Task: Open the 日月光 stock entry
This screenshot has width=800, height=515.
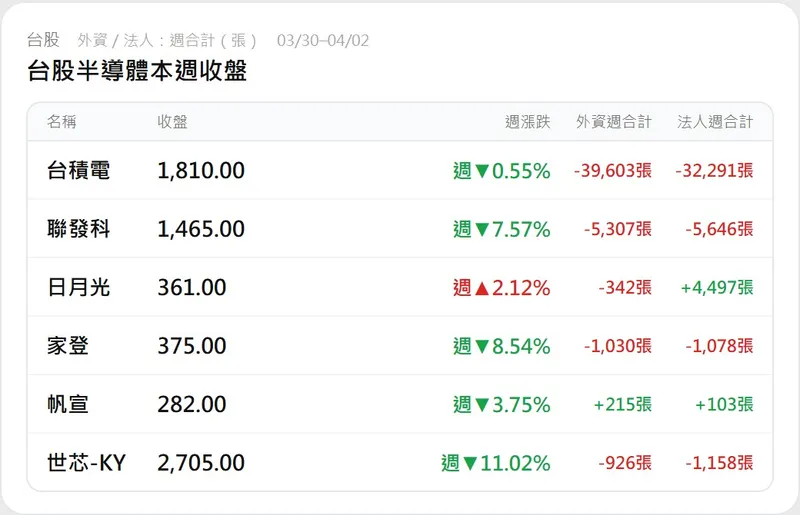Action: 78,288
